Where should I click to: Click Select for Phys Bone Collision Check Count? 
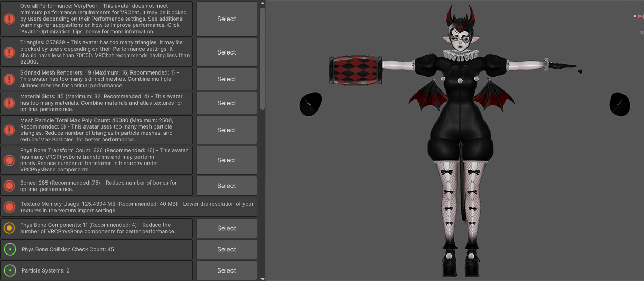[227, 249]
